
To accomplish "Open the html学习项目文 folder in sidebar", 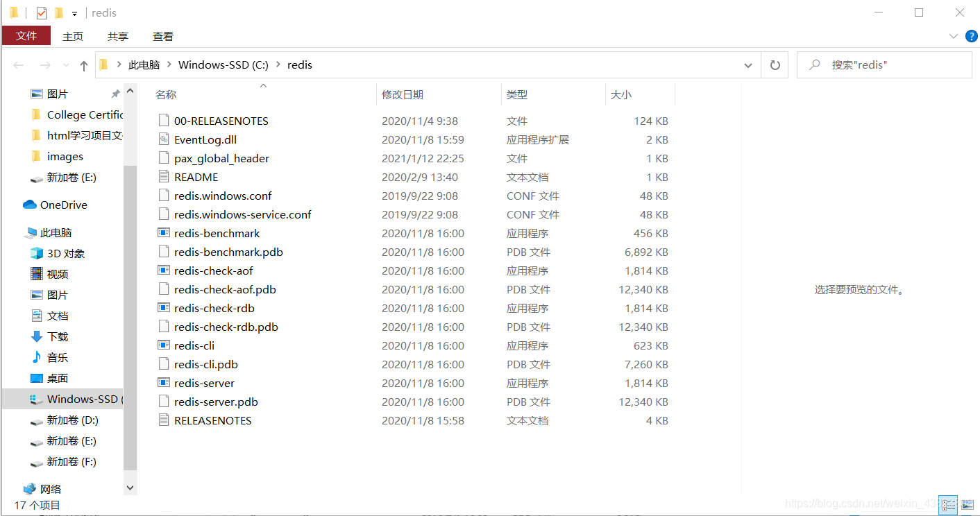I will [x=77, y=135].
